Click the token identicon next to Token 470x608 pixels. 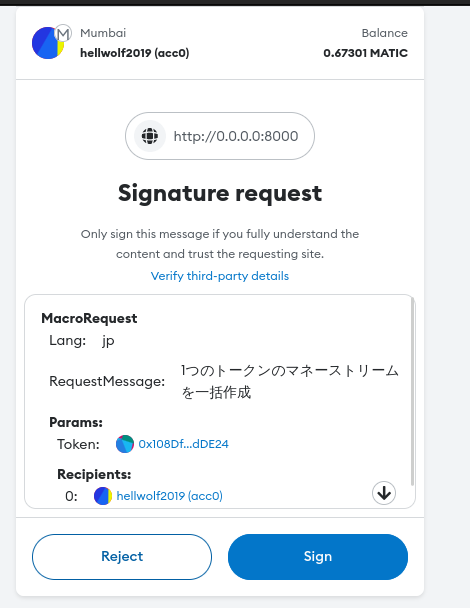pyautogui.click(x=125, y=444)
